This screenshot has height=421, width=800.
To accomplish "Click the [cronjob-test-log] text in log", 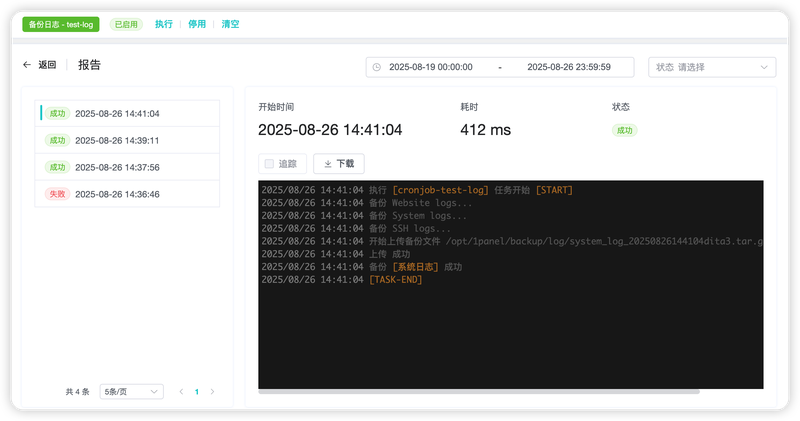I will pyautogui.click(x=440, y=190).
